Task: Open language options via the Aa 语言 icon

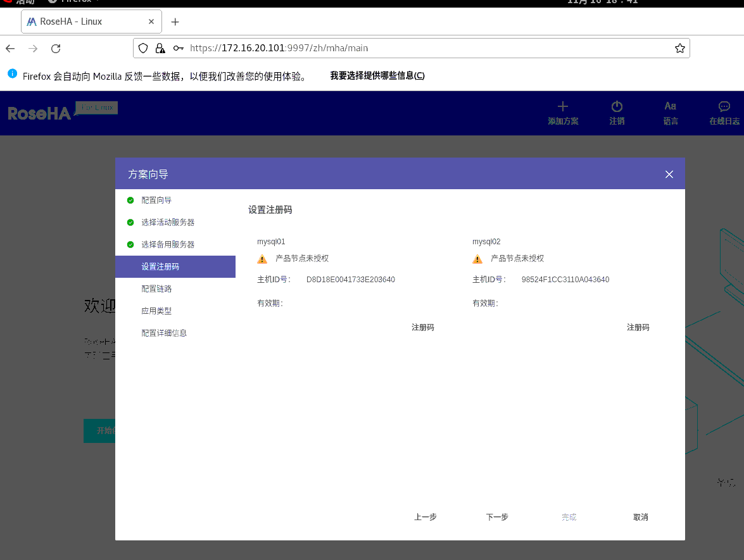Action: coord(671,113)
